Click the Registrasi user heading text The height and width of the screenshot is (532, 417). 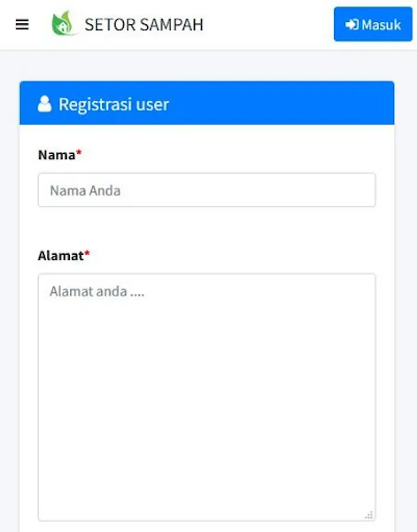click(114, 104)
